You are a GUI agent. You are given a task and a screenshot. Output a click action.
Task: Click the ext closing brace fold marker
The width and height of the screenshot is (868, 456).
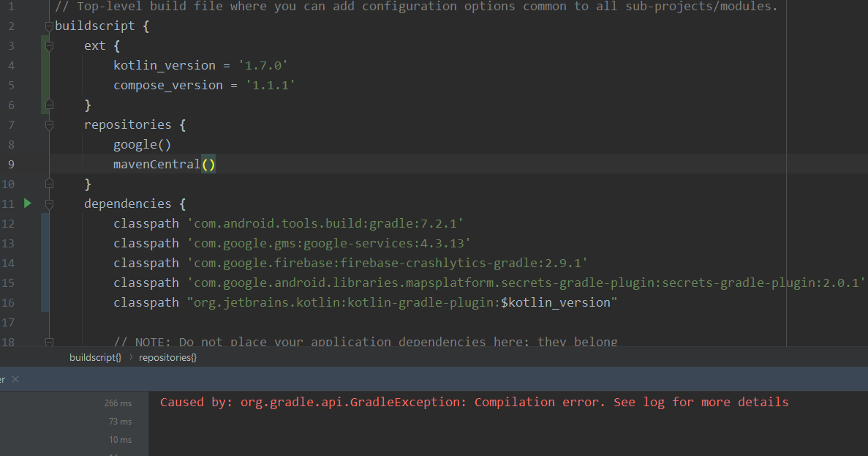pyautogui.click(x=49, y=105)
